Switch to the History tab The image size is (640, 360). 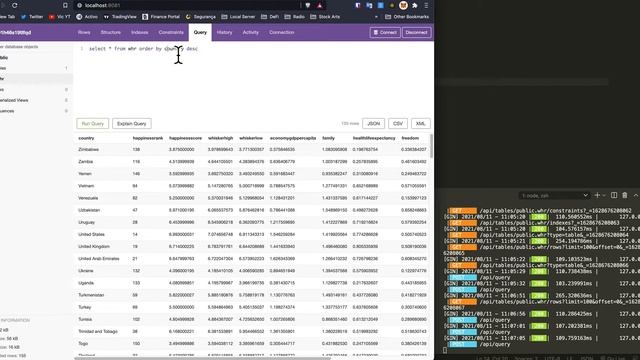(224, 32)
